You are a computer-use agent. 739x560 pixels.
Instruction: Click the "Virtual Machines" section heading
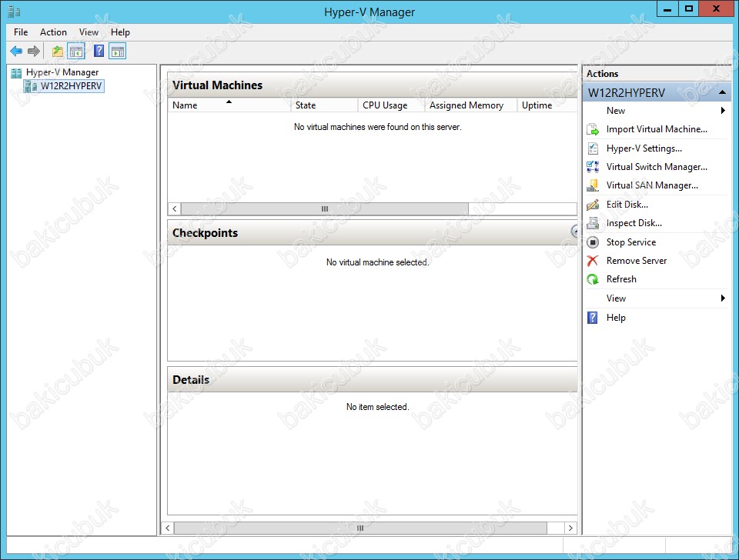217,85
